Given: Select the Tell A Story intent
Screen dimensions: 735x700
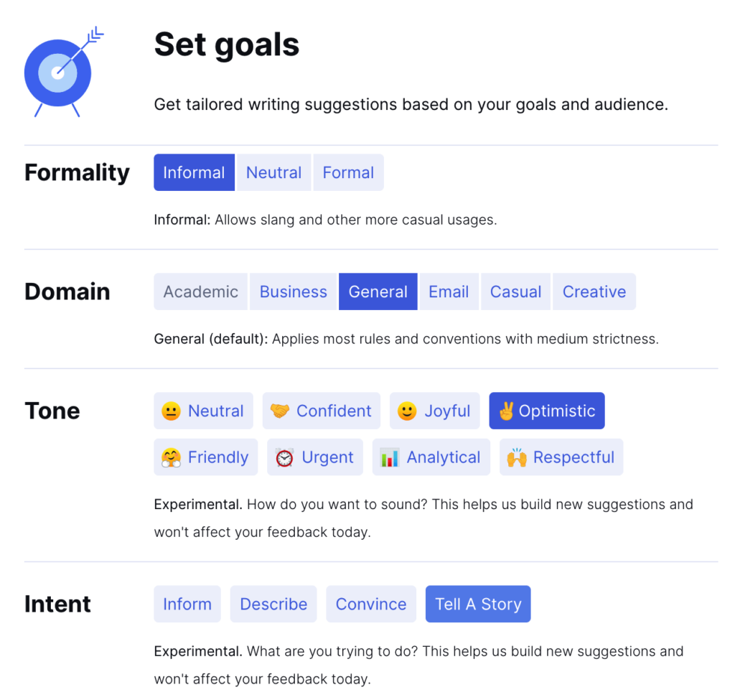Looking at the screenshot, I should [x=478, y=604].
